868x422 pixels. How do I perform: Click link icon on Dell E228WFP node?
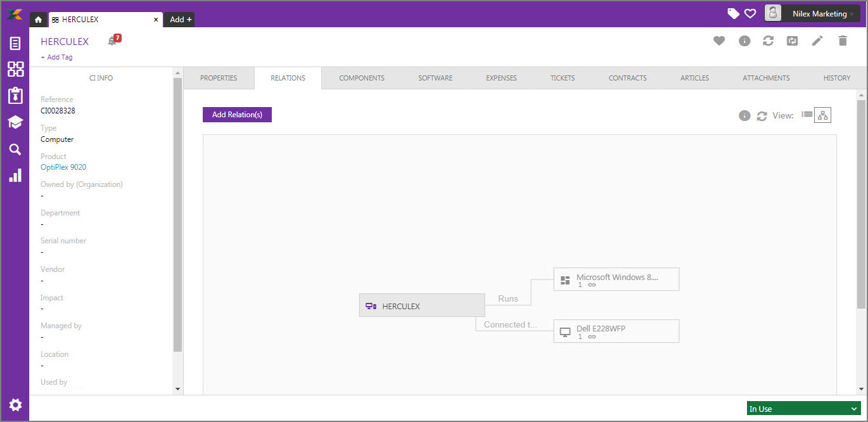[592, 337]
